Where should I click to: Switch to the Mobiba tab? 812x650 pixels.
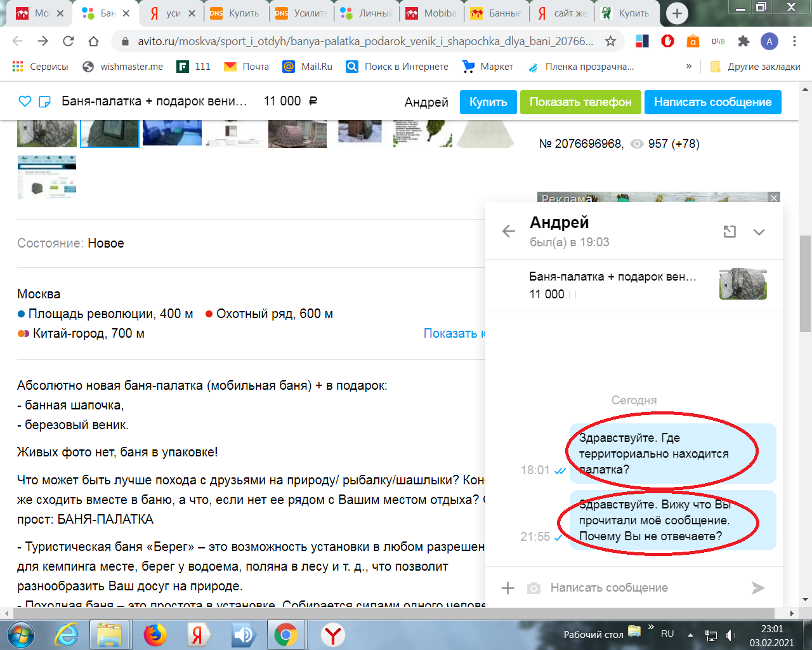431,13
